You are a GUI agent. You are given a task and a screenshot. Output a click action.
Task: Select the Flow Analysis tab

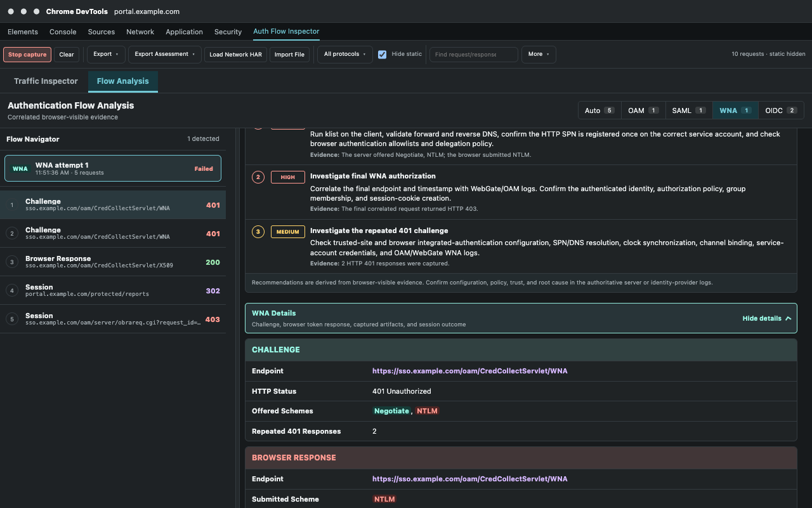click(123, 81)
